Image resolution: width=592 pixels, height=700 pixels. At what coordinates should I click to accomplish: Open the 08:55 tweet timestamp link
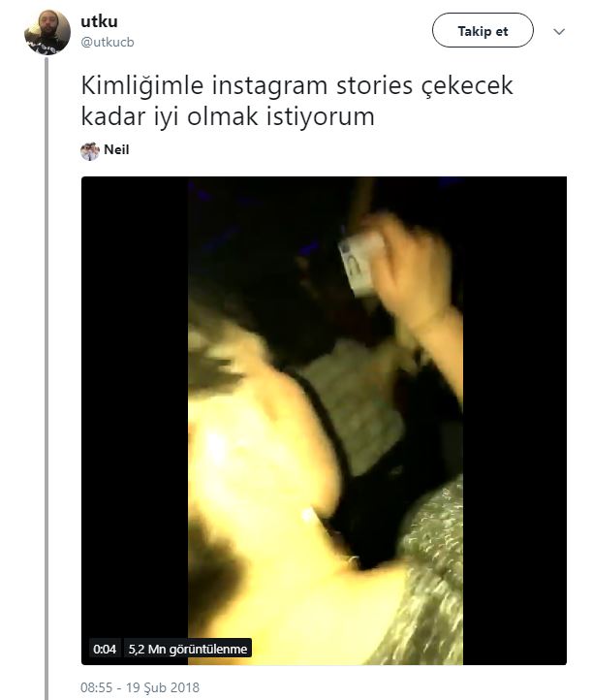[x=96, y=687]
